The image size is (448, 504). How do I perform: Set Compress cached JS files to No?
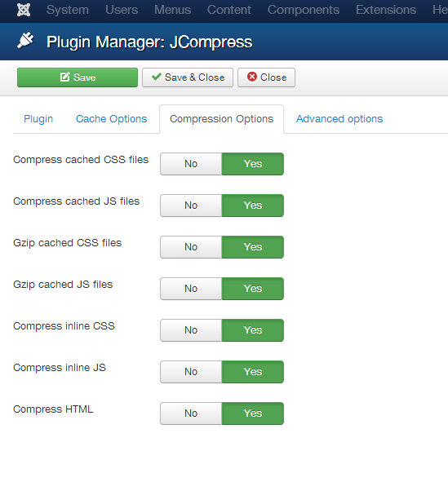191,206
